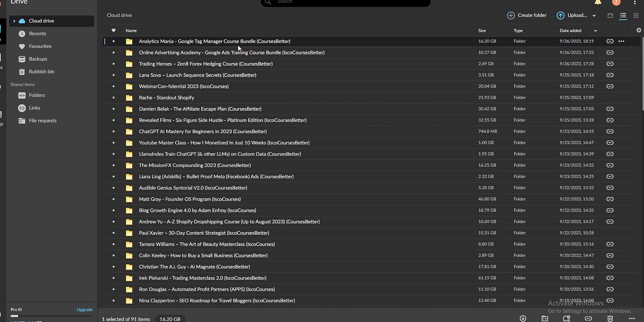Click link icon of Youtube Master Class row
The width and height of the screenshot is (644, 322).
tap(610, 143)
